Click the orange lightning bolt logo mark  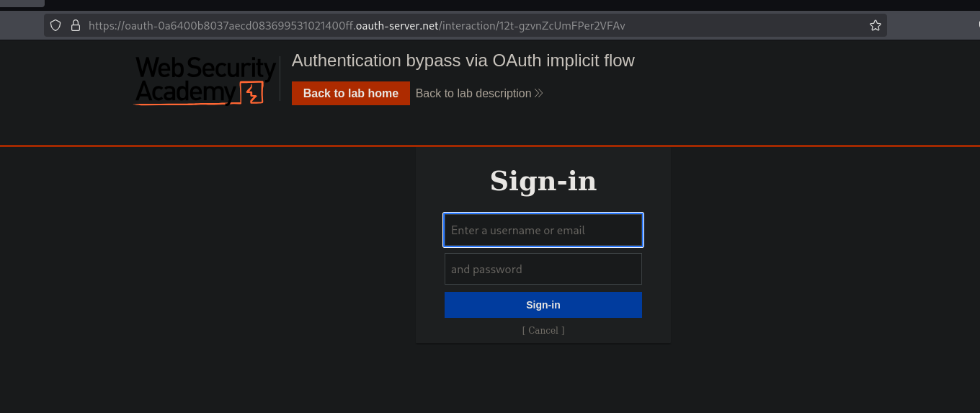tap(251, 93)
